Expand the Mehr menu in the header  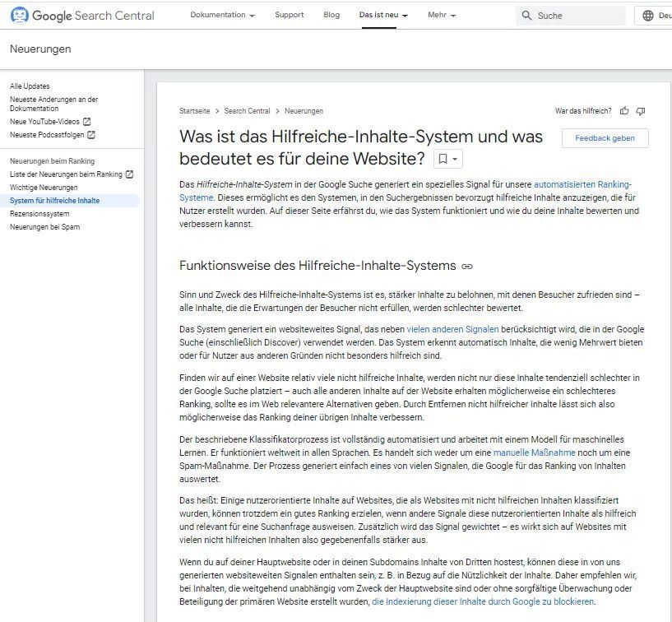[x=442, y=15]
